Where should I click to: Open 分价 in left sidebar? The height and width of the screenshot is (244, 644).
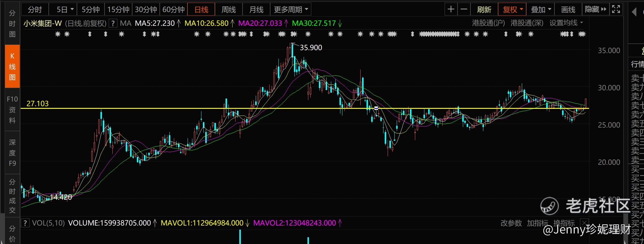tap(12, 233)
